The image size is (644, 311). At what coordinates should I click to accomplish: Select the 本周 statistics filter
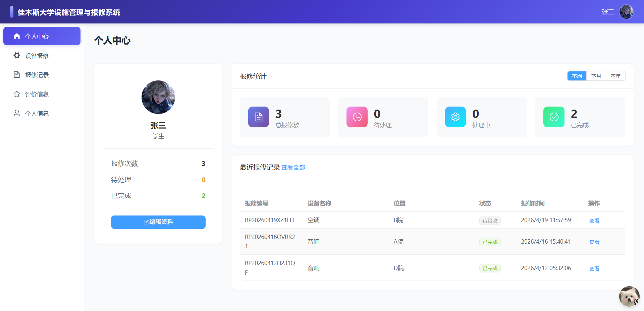(577, 76)
